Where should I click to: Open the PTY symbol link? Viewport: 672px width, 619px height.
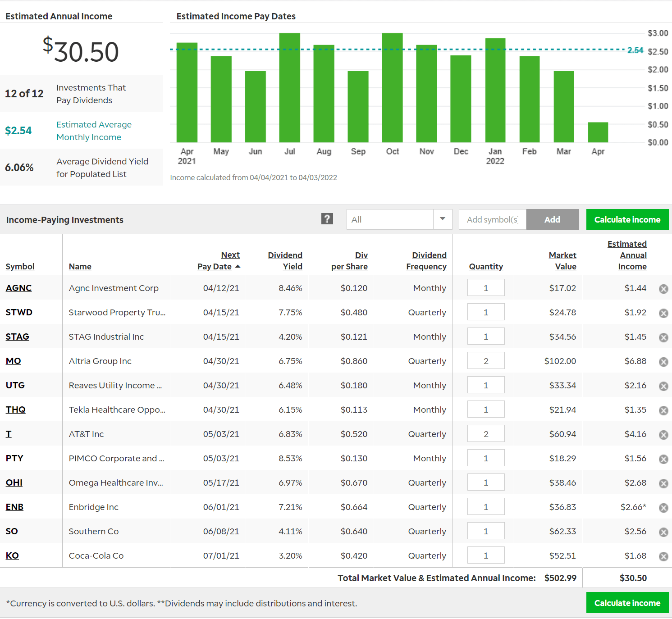[x=14, y=458]
